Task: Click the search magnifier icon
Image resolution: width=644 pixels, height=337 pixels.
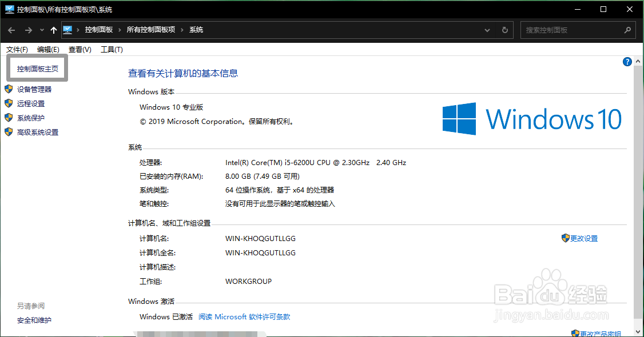Action: tap(627, 30)
